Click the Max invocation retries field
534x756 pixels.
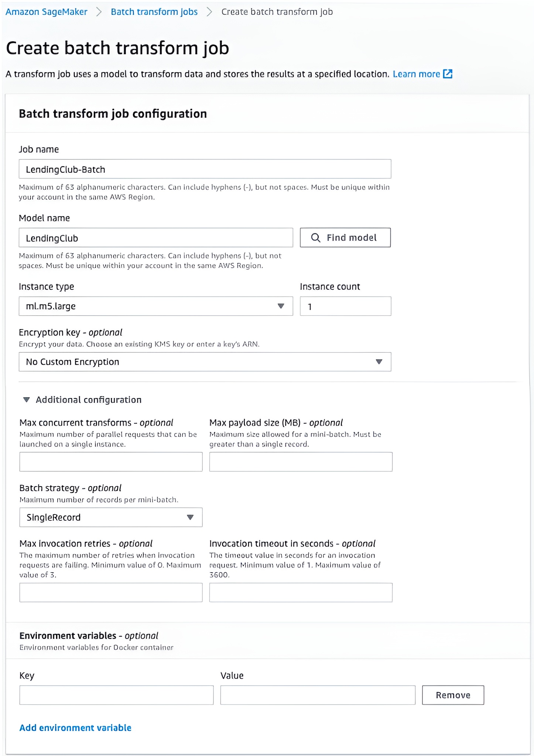click(111, 592)
